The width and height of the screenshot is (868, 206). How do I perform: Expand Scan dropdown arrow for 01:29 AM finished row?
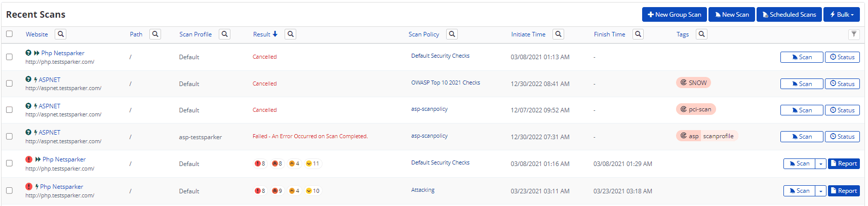pyautogui.click(x=821, y=164)
